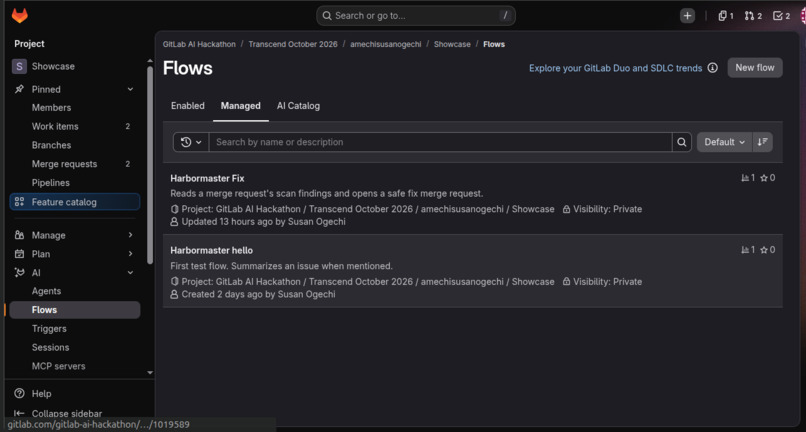This screenshot has width=806, height=432.
Task: Go to Transcend October 2026 breadcrumb
Action: pyautogui.click(x=293, y=44)
